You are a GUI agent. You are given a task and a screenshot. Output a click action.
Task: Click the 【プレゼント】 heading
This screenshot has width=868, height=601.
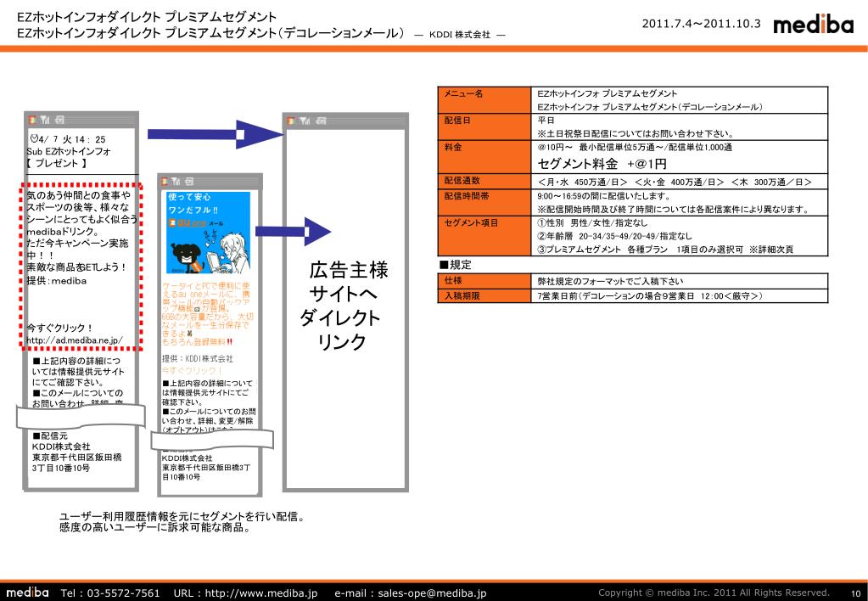pyautogui.click(x=57, y=163)
